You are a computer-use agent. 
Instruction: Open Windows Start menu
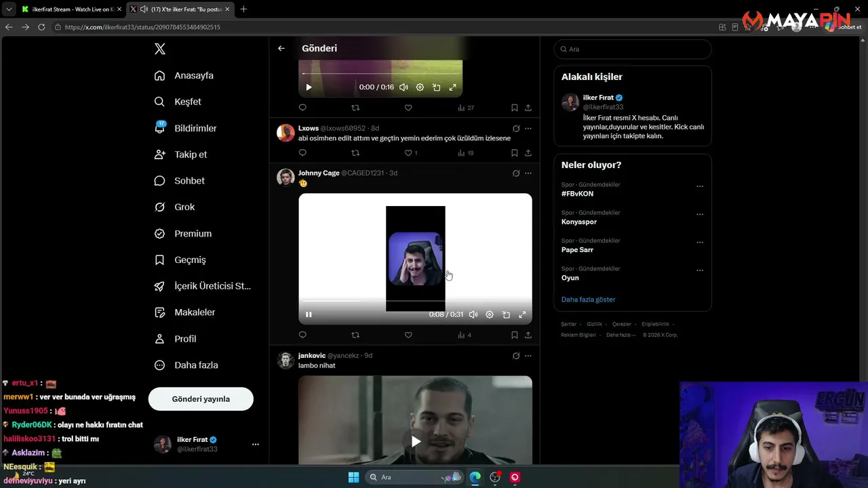353,477
